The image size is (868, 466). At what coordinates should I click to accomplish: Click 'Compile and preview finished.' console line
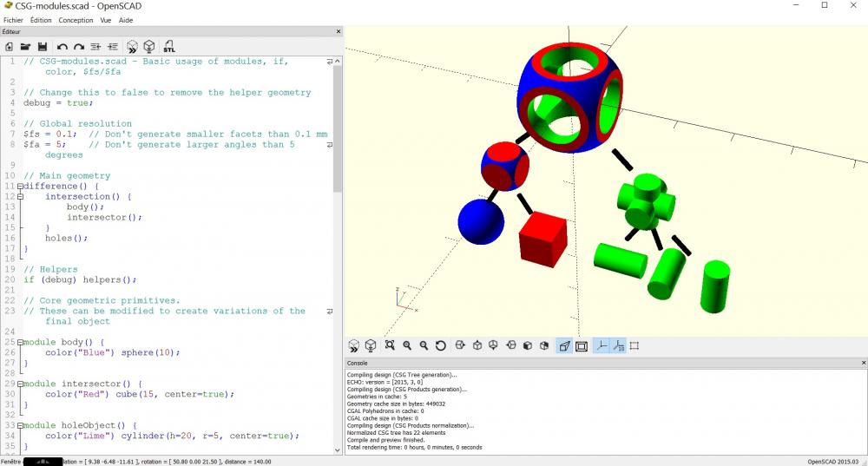(x=386, y=440)
